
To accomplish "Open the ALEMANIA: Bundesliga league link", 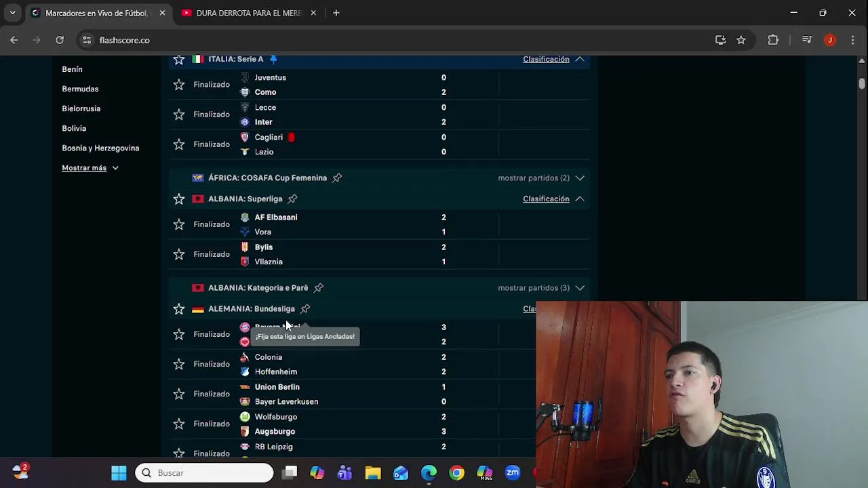I will click(252, 308).
